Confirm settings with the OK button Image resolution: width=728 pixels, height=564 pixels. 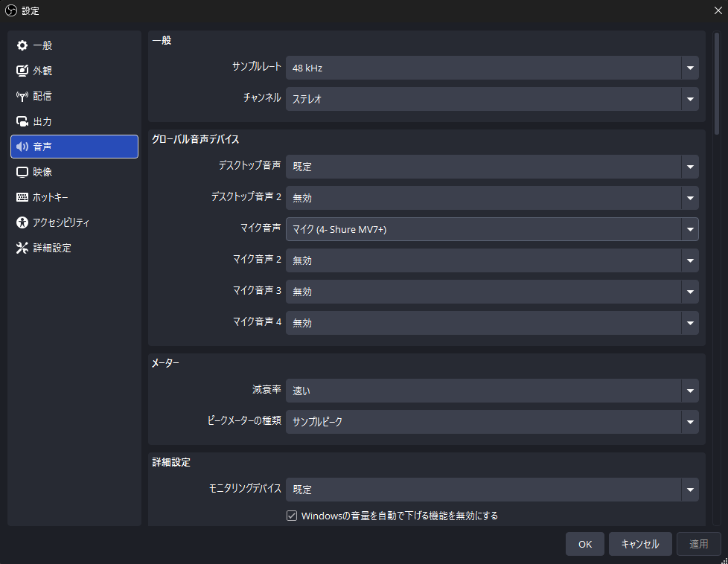pyautogui.click(x=584, y=544)
